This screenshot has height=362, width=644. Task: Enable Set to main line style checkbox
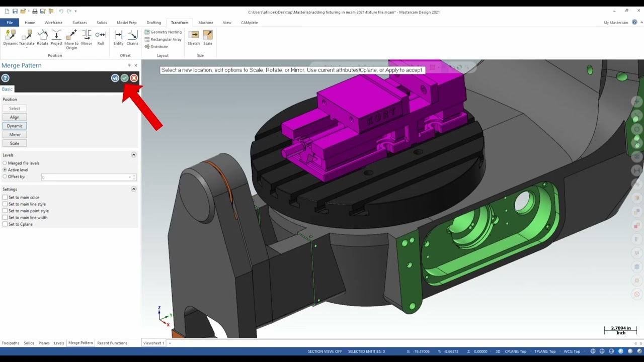pyautogui.click(x=5, y=204)
